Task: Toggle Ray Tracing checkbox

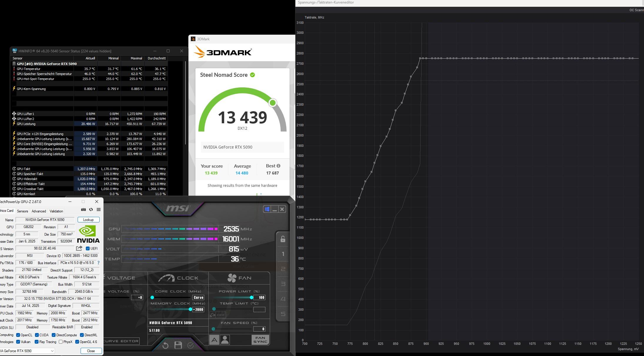Action: click(x=37, y=342)
